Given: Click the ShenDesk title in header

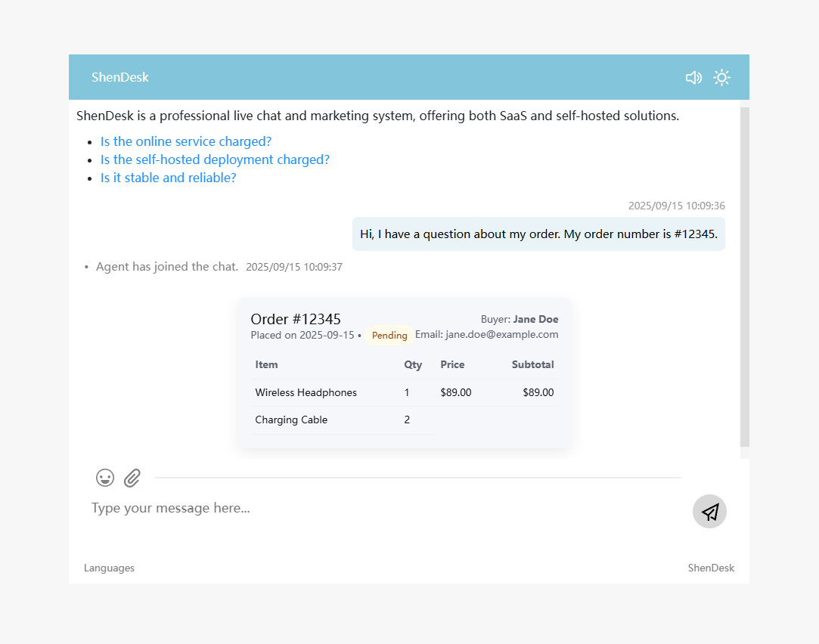Looking at the screenshot, I should tap(120, 77).
